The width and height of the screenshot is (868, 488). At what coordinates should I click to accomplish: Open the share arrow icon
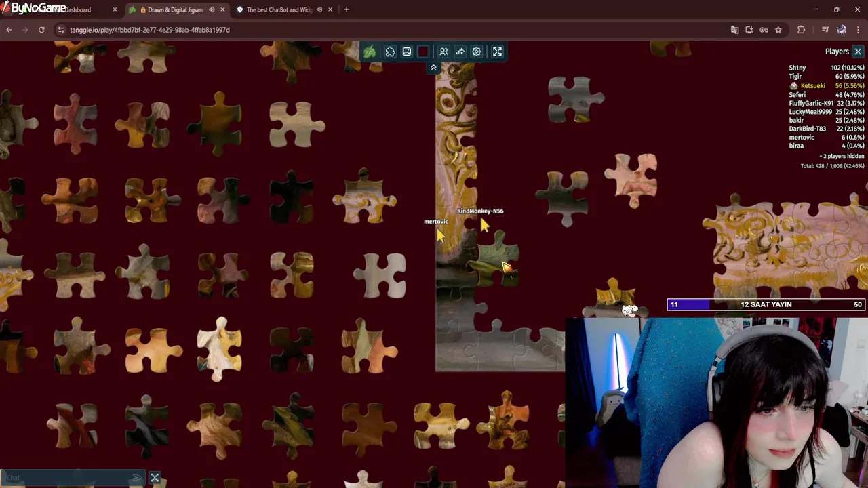[x=460, y=52]
